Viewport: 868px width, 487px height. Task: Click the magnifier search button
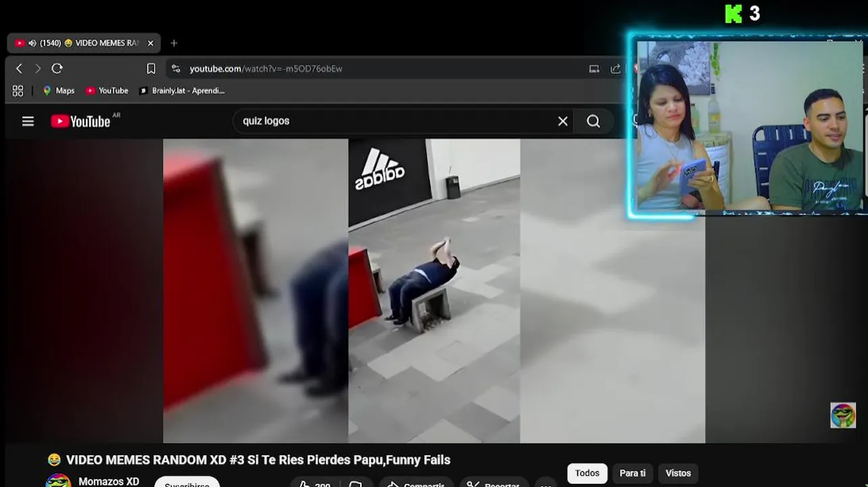point(594,121)
